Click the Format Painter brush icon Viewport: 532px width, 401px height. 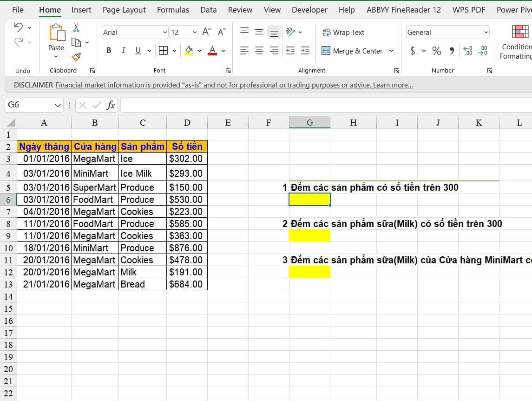[x=76, y=57]
